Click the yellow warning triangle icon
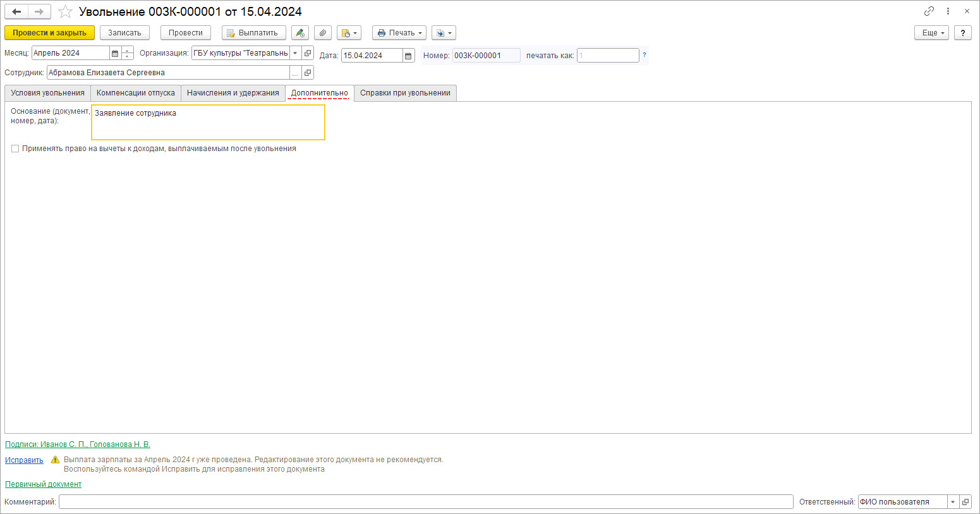 click(x=55, y=460)
